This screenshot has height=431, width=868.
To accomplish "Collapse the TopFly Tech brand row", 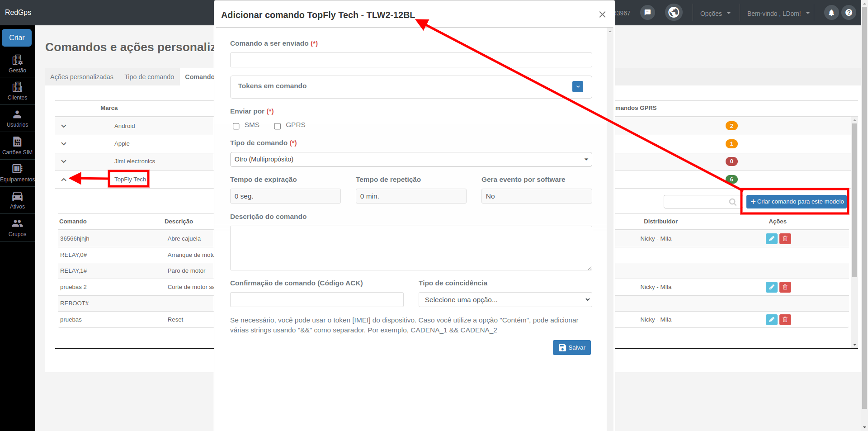I will (x=64, y=180).
